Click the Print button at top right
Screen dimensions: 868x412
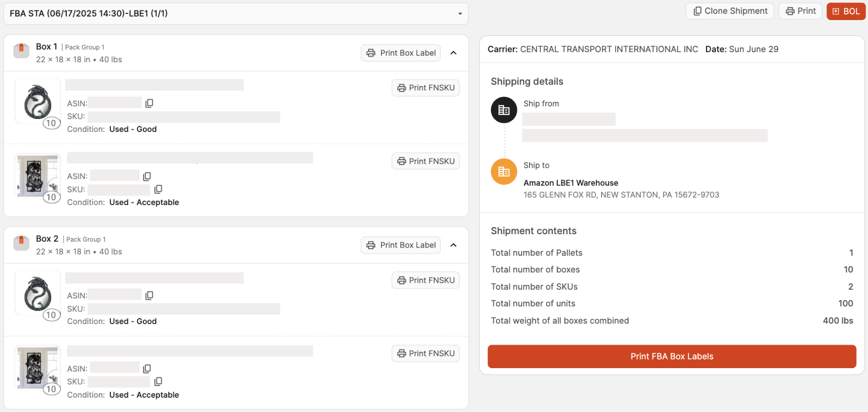[x=800, y=11]
